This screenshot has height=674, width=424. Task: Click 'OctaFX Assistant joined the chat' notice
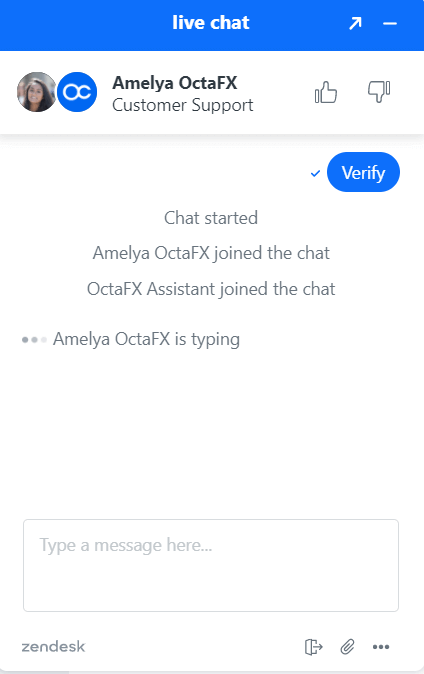[211, 289]
